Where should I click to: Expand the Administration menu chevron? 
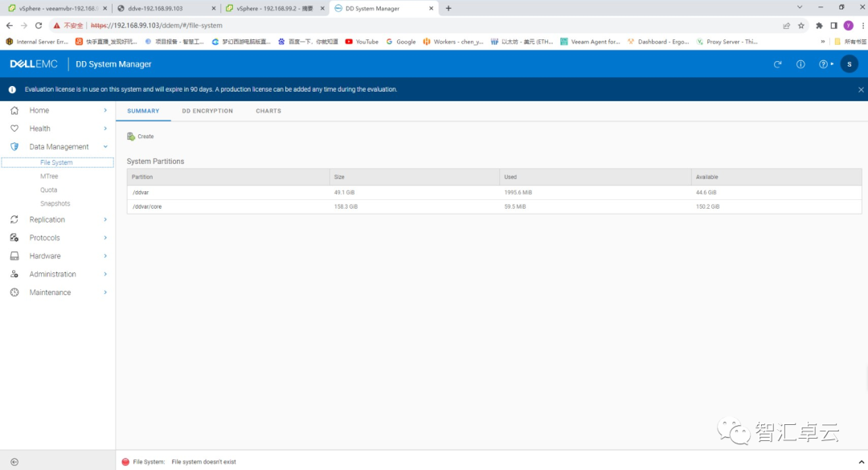coord(105,274)
